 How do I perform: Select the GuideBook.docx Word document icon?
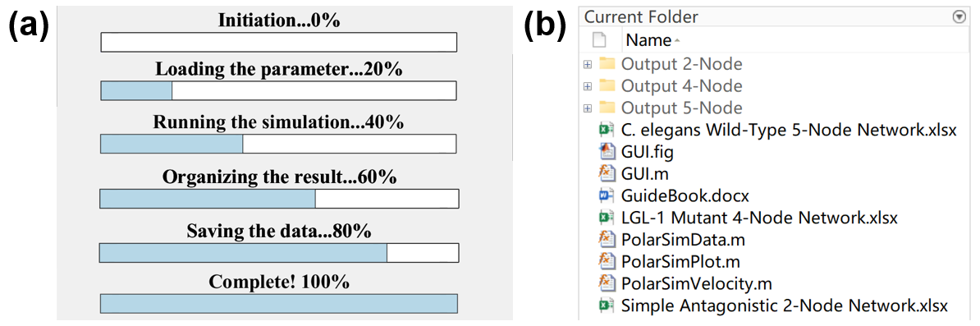(x=606, y=195)
